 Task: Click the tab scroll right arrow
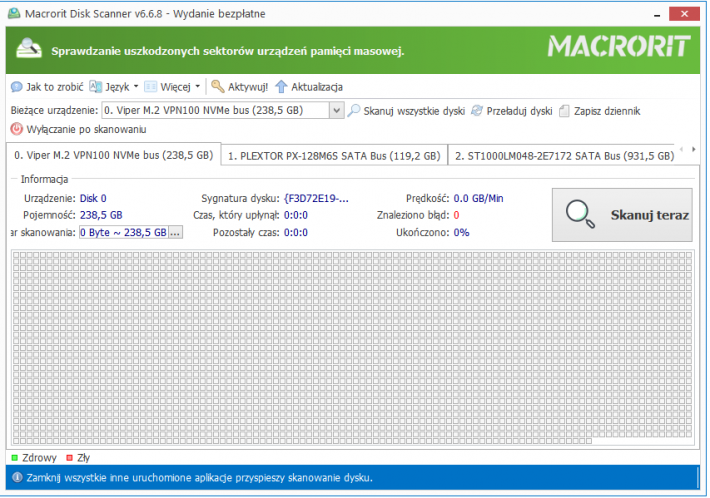[x=694, y=149]
